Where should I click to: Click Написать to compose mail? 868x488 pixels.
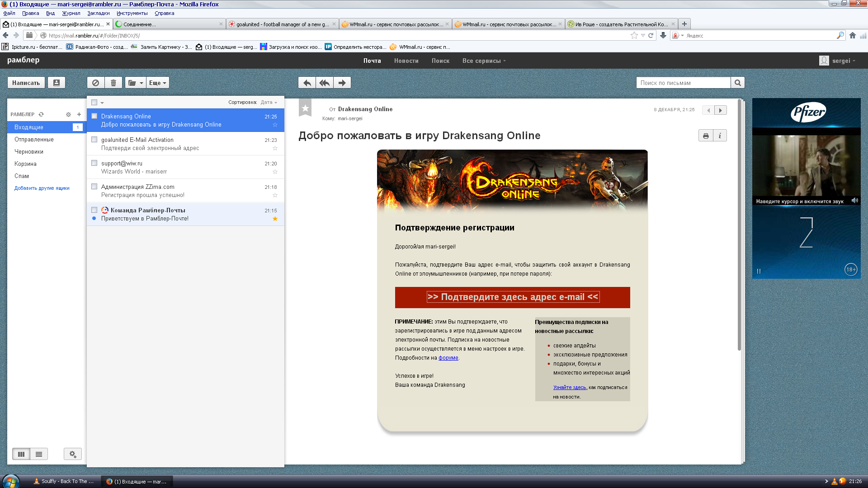pyautogui.click(x=26, y=83)
